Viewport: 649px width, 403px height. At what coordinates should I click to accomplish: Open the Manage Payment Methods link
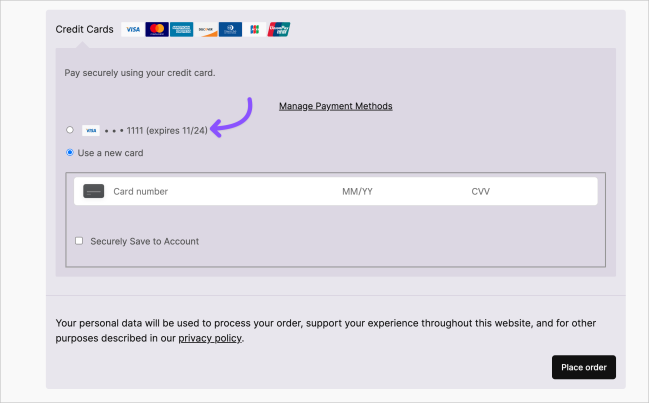point(335,106)
